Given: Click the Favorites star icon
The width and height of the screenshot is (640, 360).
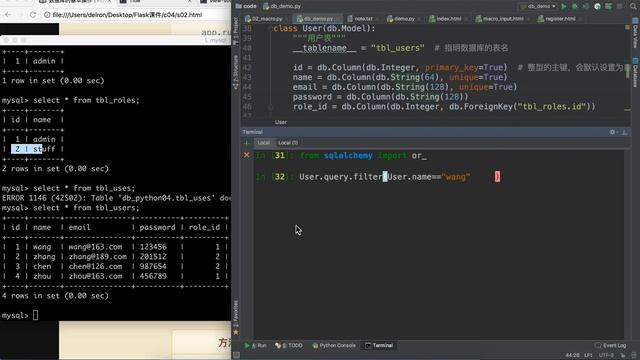Looking at the screenshot, I should 236,332.
